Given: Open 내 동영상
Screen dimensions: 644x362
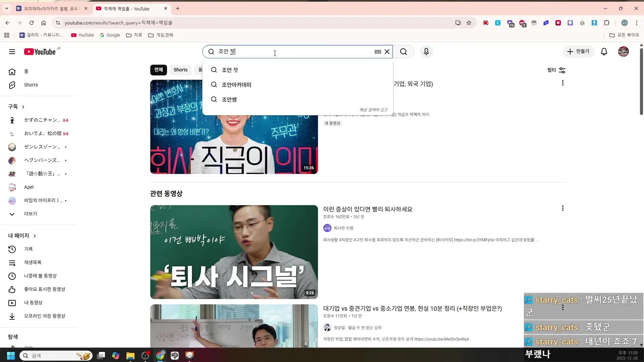Looking at the screenshot, I should tap(39, 303).
